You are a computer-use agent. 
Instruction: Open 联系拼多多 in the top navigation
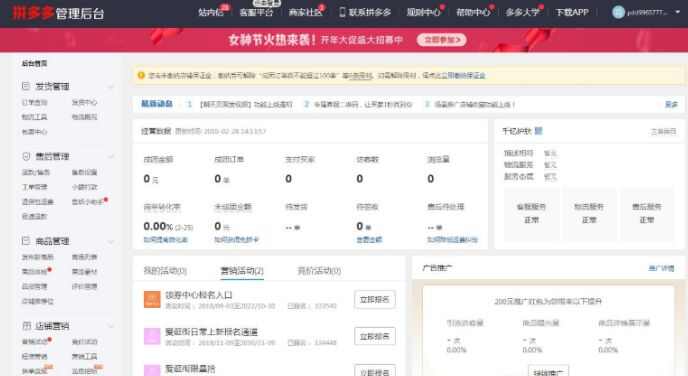click(369, 12)
